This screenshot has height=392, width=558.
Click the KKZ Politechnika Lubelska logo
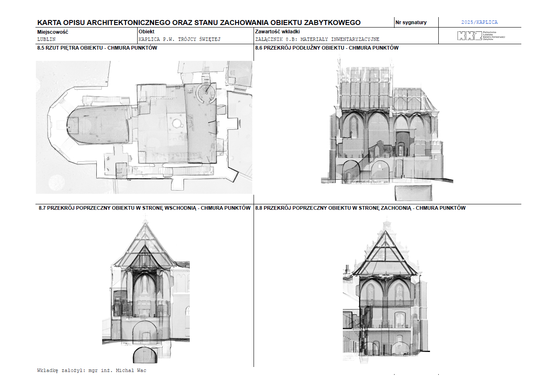click(x=481, y=36)
